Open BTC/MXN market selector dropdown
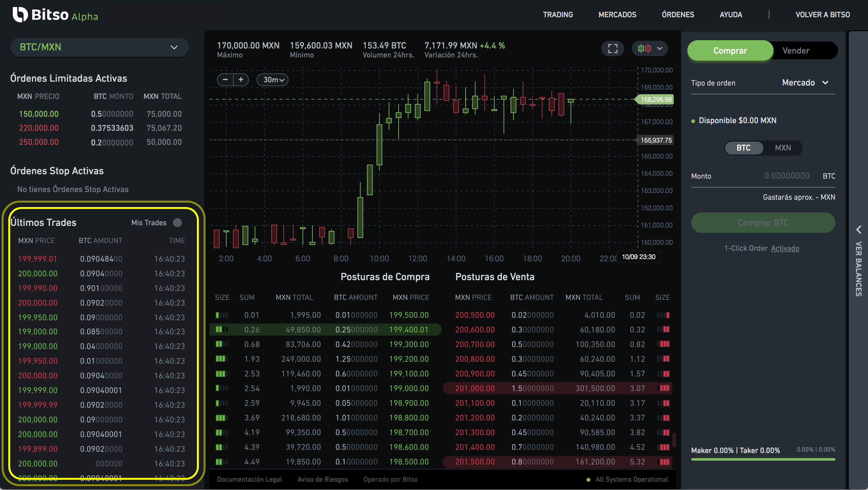The image size is (868, 490). tap(99, 47)
